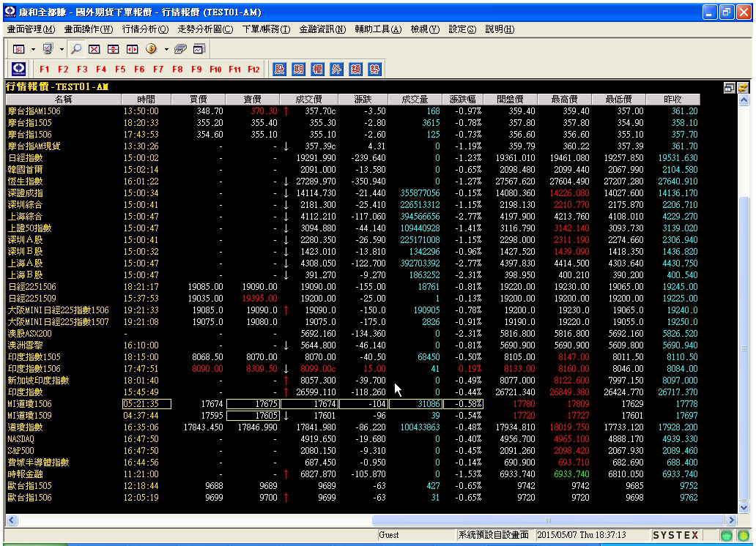This screenshot has height=546, width=756.
Task: Open the 輔助工具(A) menu
Action: [x=379, y=29]
